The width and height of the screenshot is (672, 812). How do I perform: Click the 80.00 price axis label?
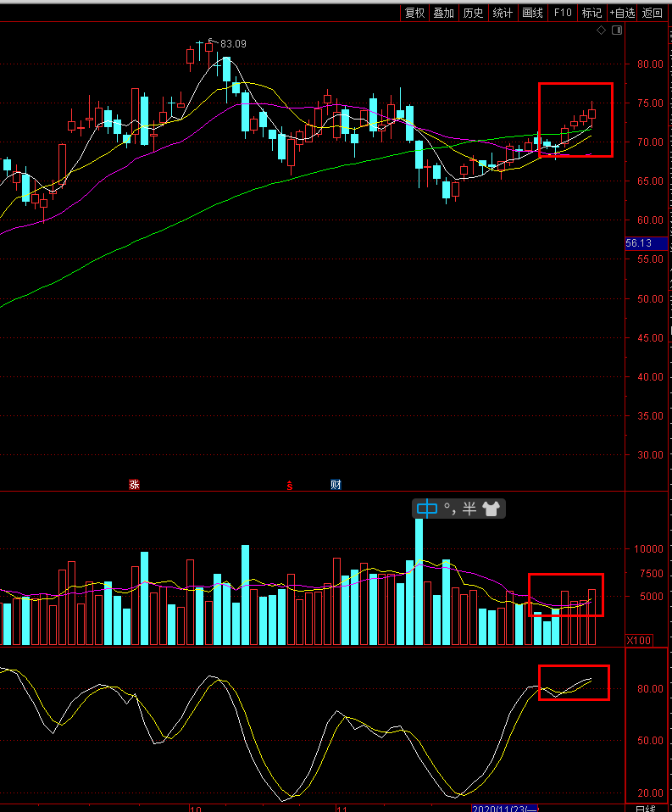(650, 64)
